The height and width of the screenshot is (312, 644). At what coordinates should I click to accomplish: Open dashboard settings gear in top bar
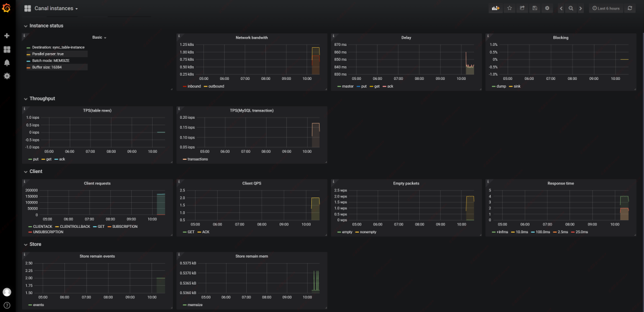[x=547, y=8]
